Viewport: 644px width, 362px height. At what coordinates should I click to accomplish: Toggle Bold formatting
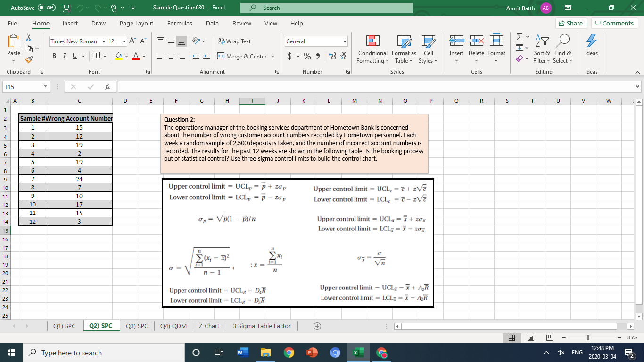tap(53, 55)
